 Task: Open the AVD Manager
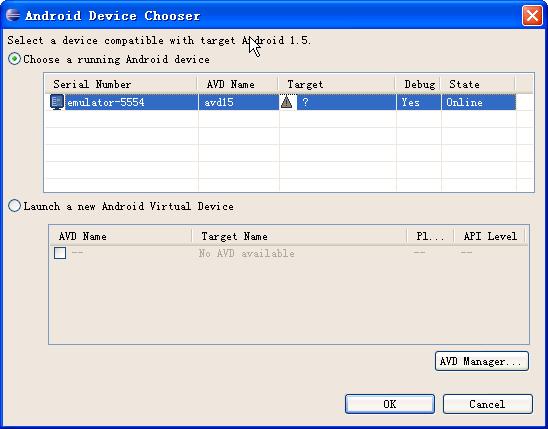(482, 361)
